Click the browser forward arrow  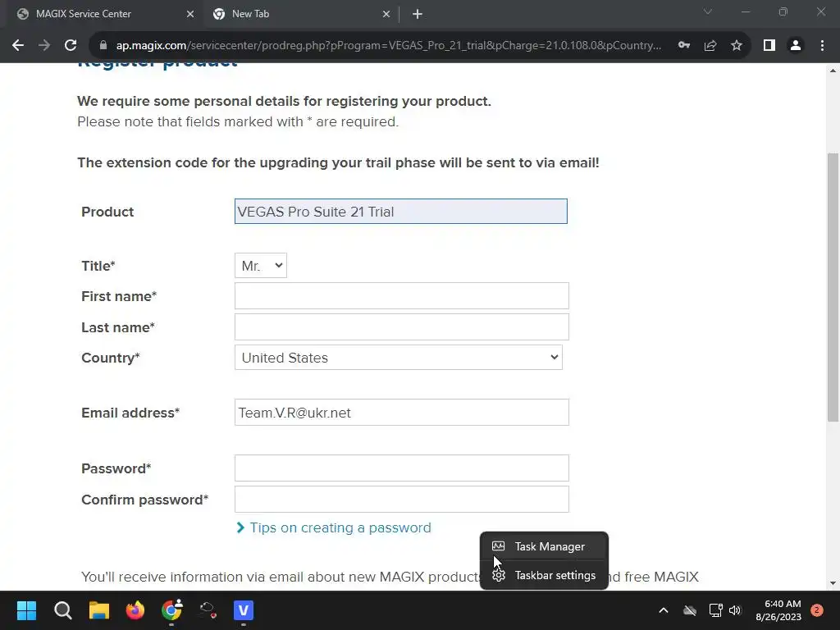point(44,46)
